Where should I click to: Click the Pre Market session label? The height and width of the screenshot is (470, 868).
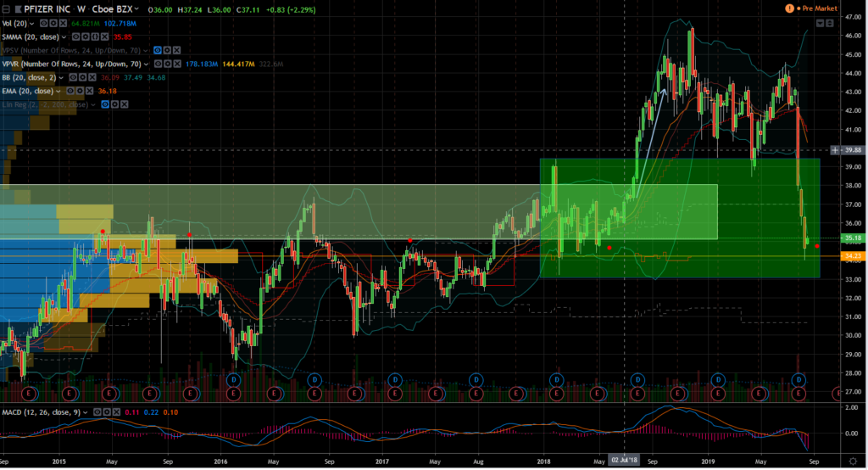tap(820, 8)
